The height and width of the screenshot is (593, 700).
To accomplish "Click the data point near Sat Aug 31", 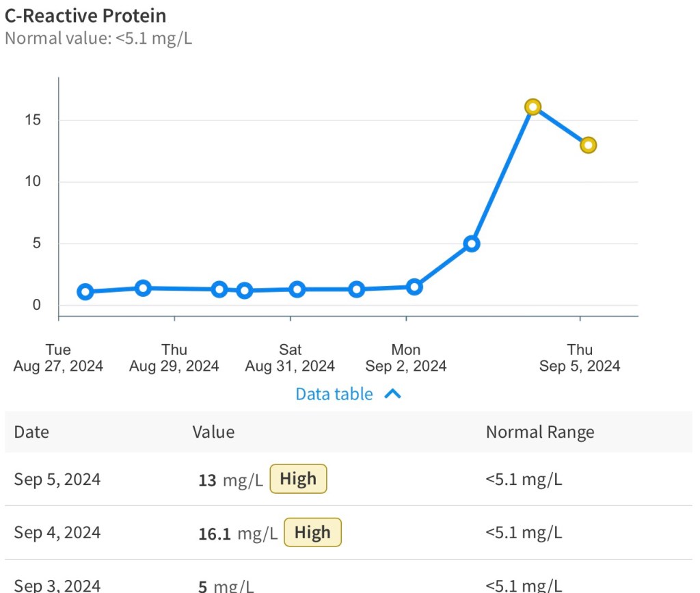I will 297,289.
